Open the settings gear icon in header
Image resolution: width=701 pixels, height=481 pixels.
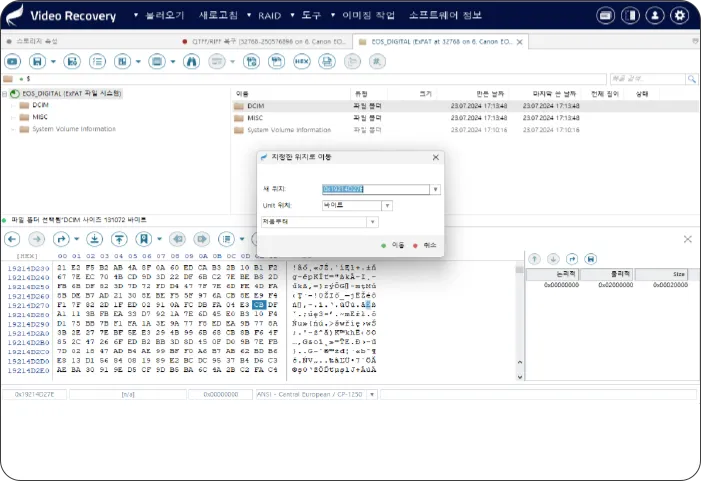679,16
